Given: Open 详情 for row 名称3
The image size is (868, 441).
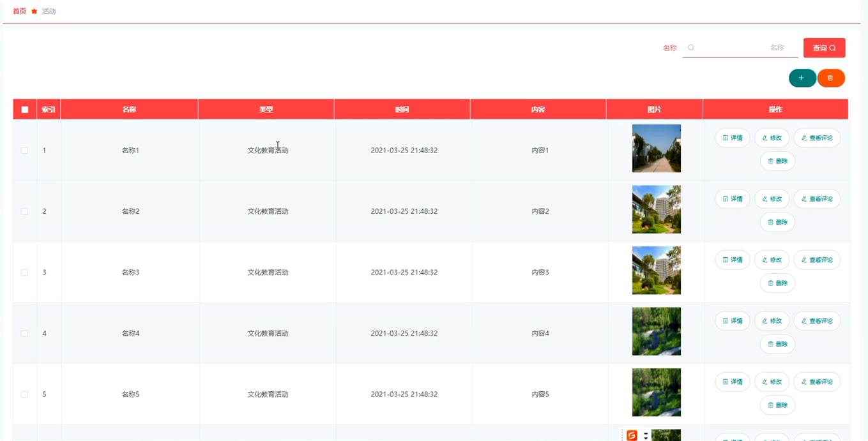Looking at the screenshot, I should point(733,260).
